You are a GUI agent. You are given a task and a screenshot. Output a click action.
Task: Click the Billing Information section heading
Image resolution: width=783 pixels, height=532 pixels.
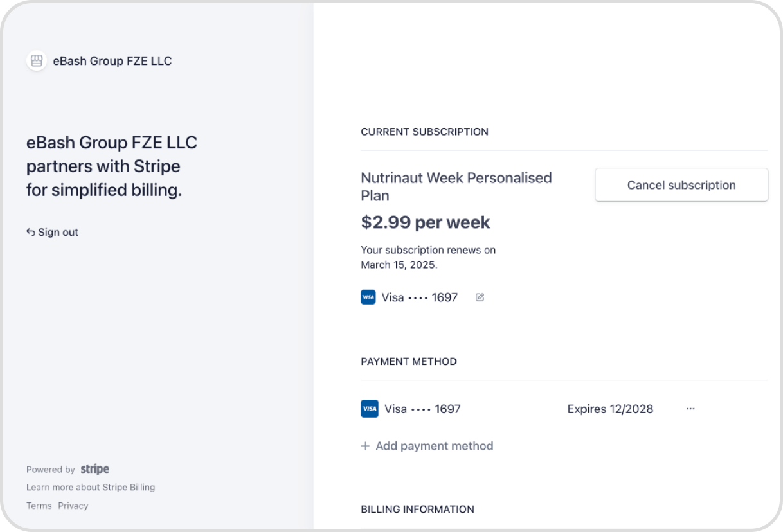tap(418, 509)
